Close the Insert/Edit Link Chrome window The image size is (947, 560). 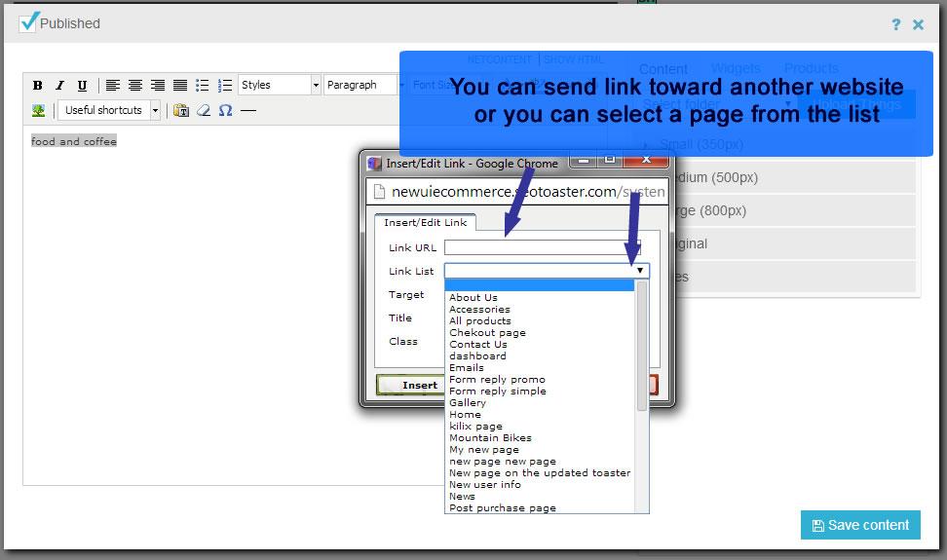(646, 160)
